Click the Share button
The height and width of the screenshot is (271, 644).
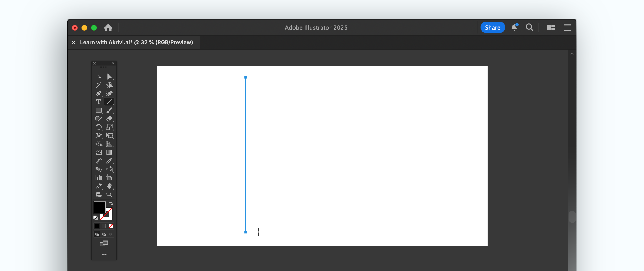pyautogui.click(x=492, y=27)
